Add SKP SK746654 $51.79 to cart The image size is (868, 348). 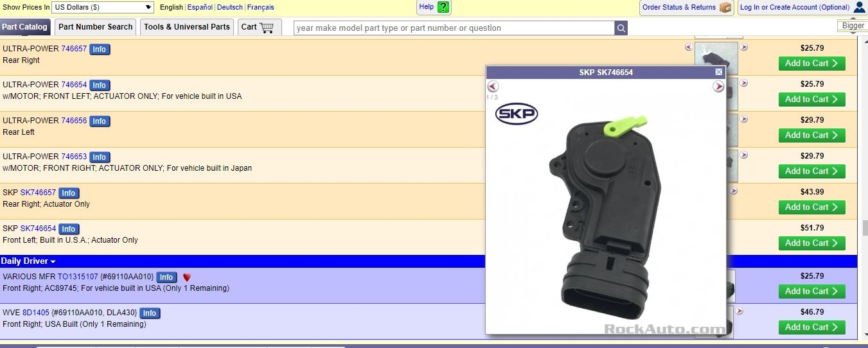(x=811, y=243)
